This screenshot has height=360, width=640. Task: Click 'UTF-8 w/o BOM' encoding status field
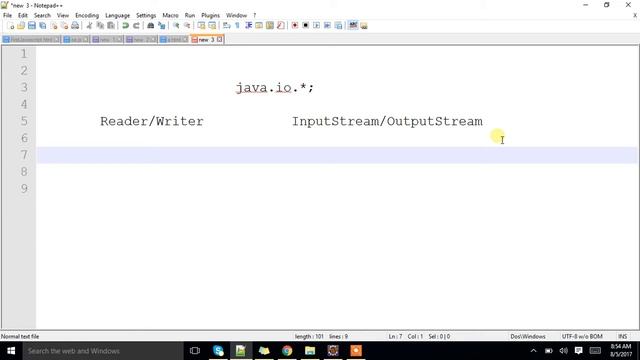tap(582, 337)
